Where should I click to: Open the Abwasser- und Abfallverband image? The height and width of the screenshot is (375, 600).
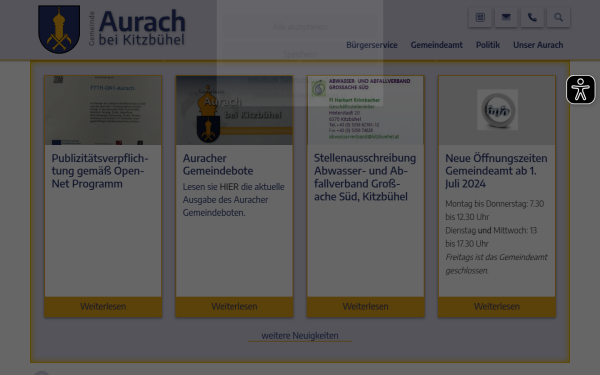365,110
